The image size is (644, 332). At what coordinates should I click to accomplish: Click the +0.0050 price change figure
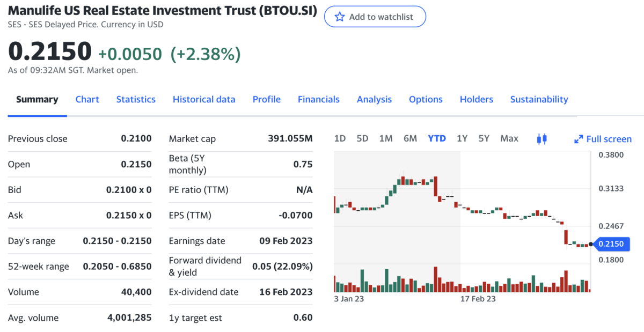click(129, 54)
